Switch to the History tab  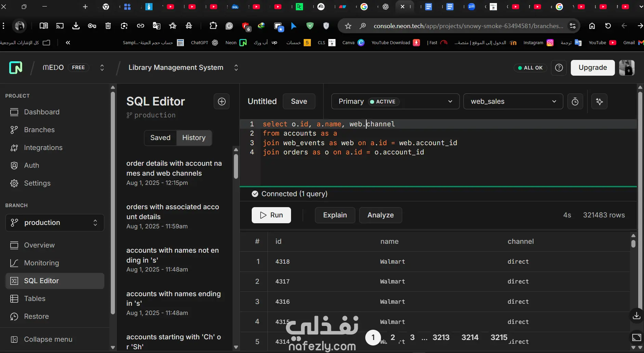point(194,138)
